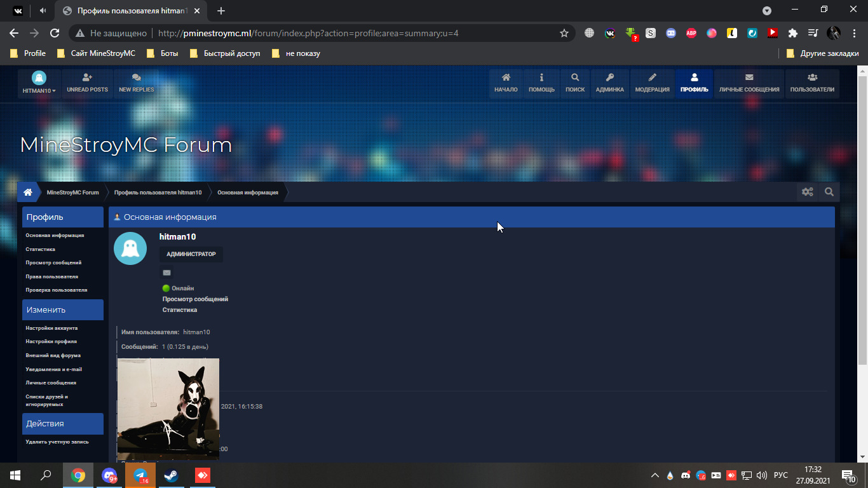The height and width of the screenshot is (488, 868).
Task: Open Поиск in the forum navigation
Action: pyautogui.click(x=575, y=83)
